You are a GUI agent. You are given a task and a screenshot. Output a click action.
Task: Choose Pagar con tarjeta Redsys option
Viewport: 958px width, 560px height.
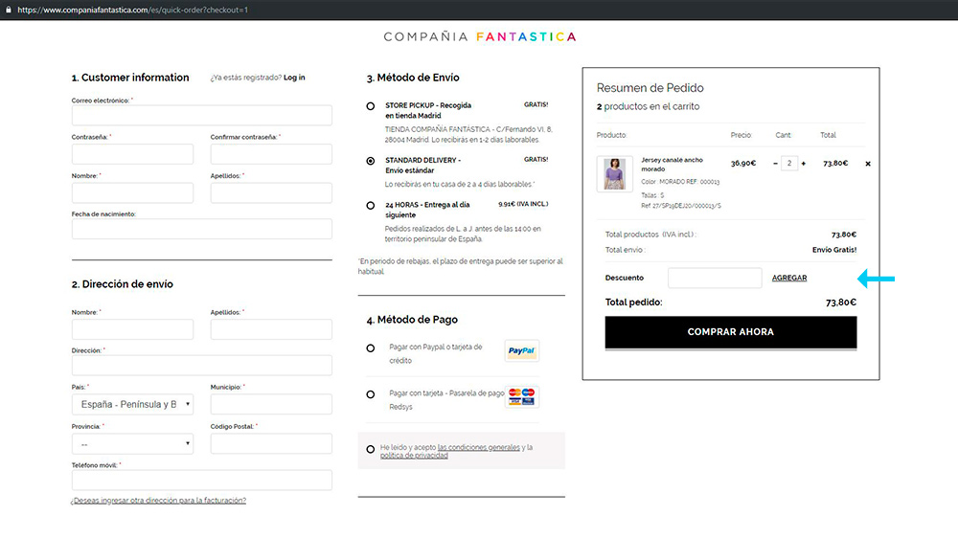click(x=370, y=394)
